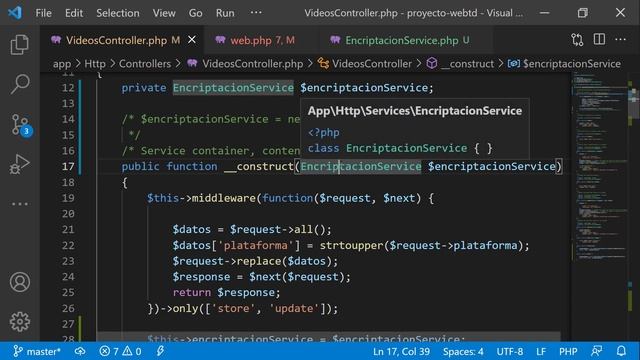Select language mode PHP
This screenshot has height=360, width=640.
568,351
